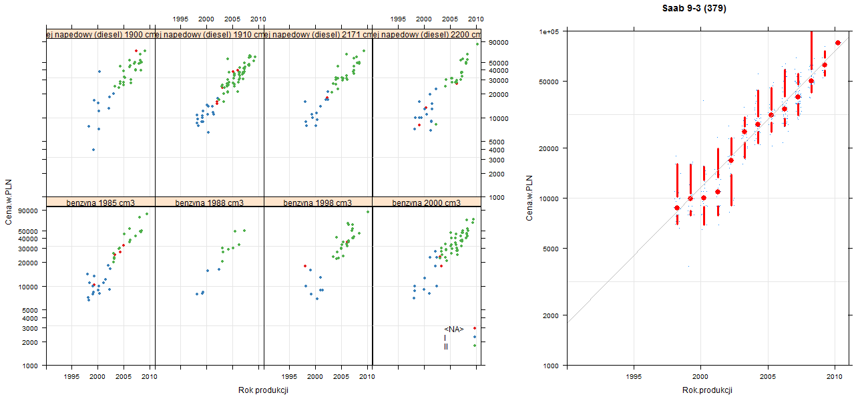Click the "<NA>" legend entry

453,329
